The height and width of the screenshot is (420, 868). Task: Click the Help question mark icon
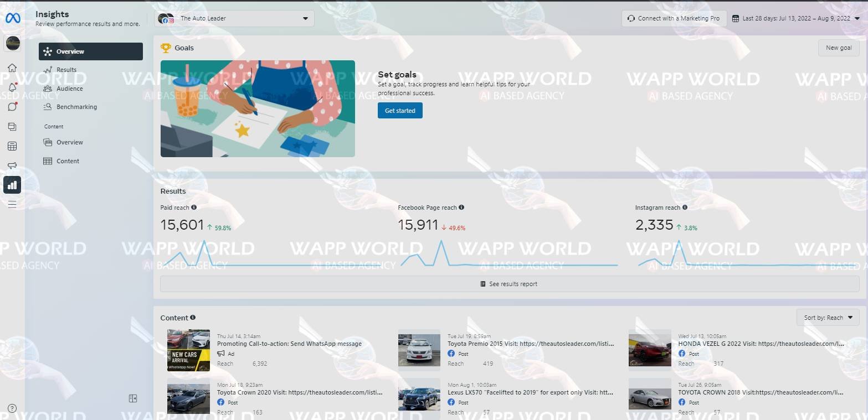(12, 408)
